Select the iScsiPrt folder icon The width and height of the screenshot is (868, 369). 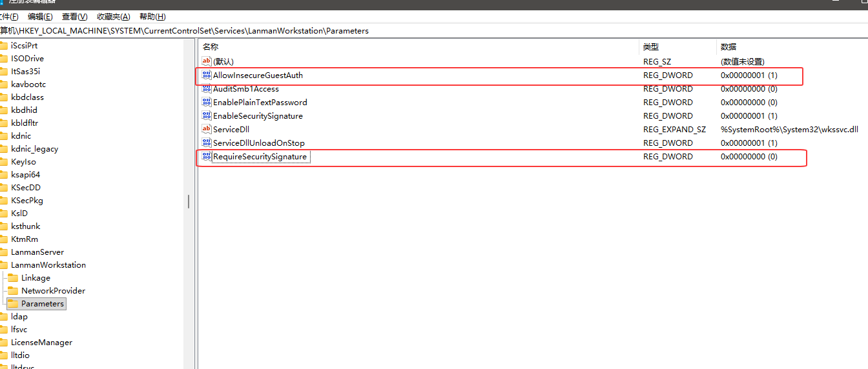pos(3,45)
